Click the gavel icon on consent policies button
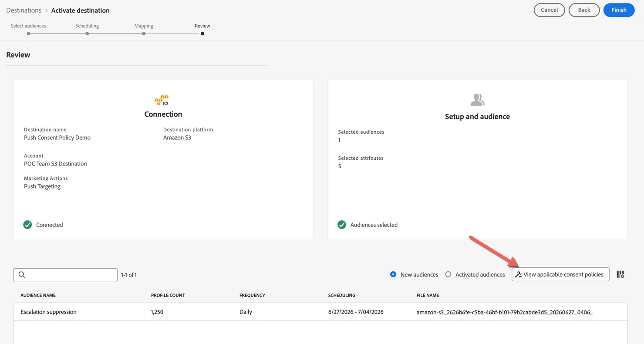Viewport: 644px width, 344px height. pyautogui.click(x=518, y=274)
